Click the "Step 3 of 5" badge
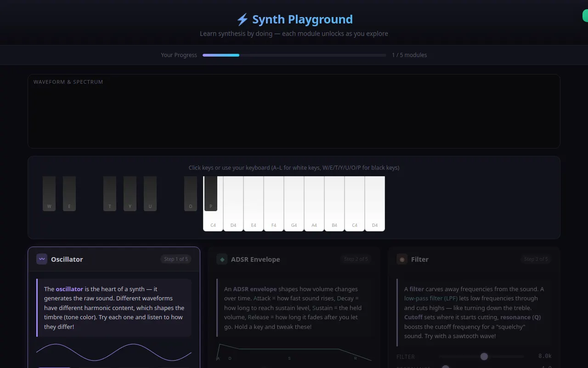The width and height of the screenshot is (588, 368). point(536,259)
